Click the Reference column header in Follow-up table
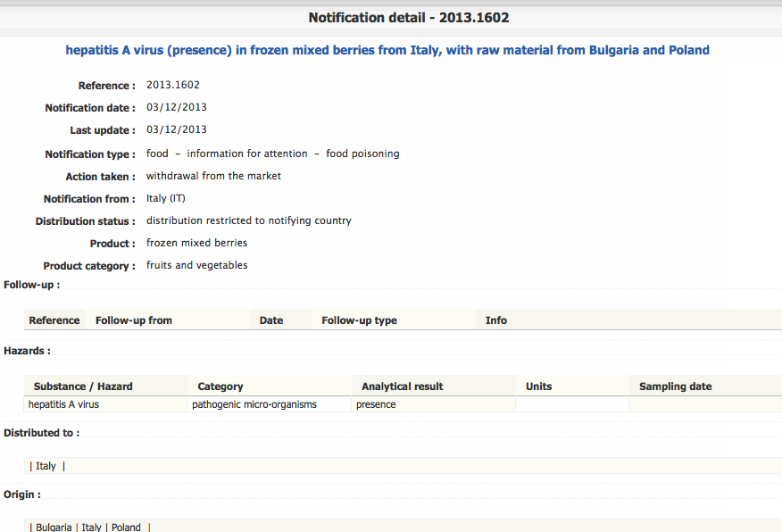The width and height of the screenshot is (782, 532). pyautogui.click(x=54, y=320)
